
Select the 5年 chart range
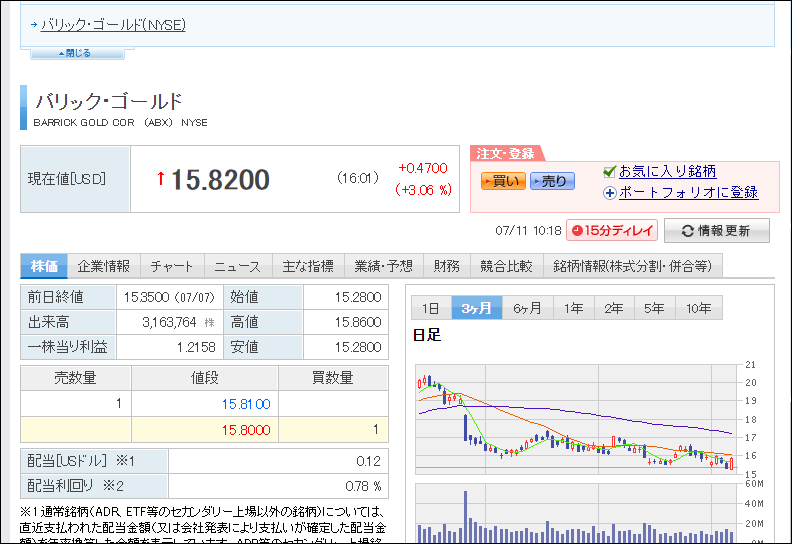[654, 308]
